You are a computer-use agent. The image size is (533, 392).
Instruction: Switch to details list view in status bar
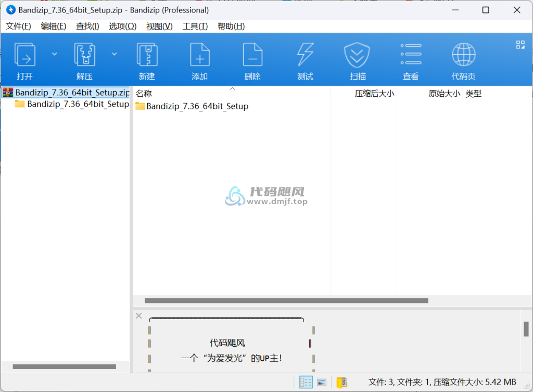pyautogui.click(x=306, y=382)
